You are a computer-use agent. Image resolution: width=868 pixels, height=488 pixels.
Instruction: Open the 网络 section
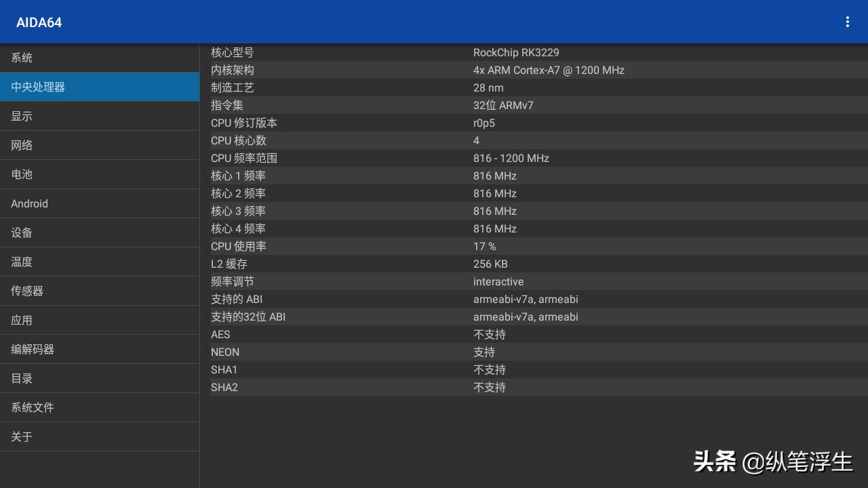coord(100,145)
